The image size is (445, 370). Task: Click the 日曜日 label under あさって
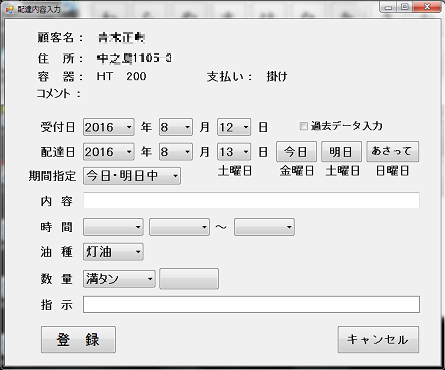click(x=392, y=171)
